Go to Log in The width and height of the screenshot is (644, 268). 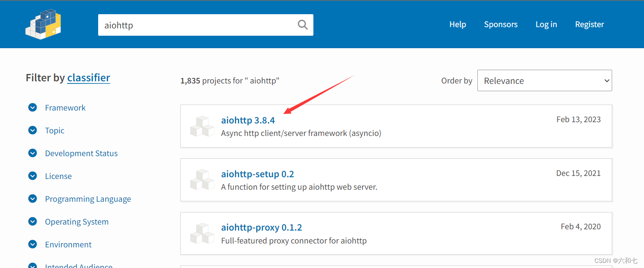coord(546,25)
